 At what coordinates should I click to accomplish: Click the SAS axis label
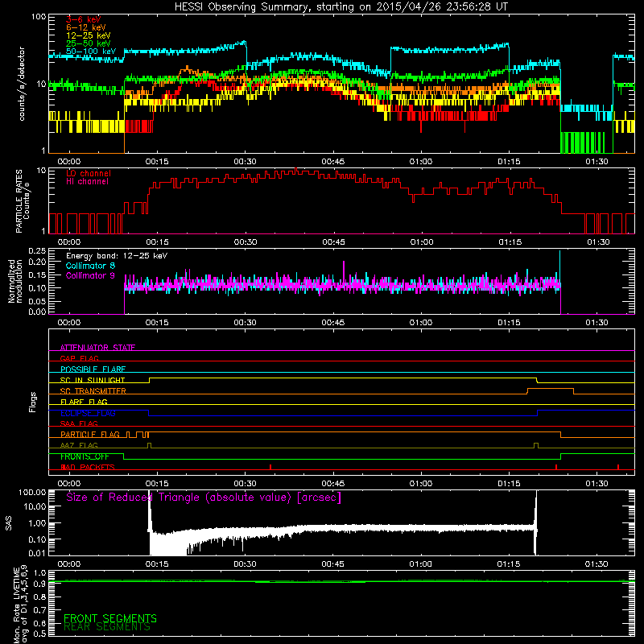tap(9, 523)
